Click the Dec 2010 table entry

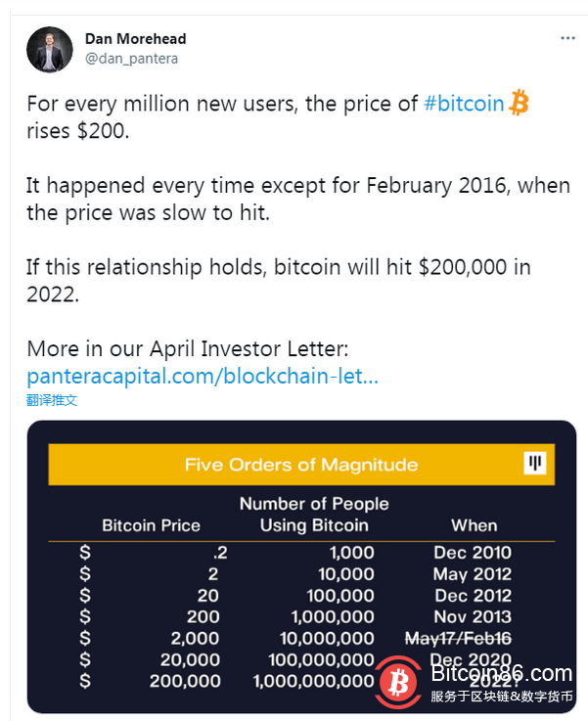[x=473, y=553]
